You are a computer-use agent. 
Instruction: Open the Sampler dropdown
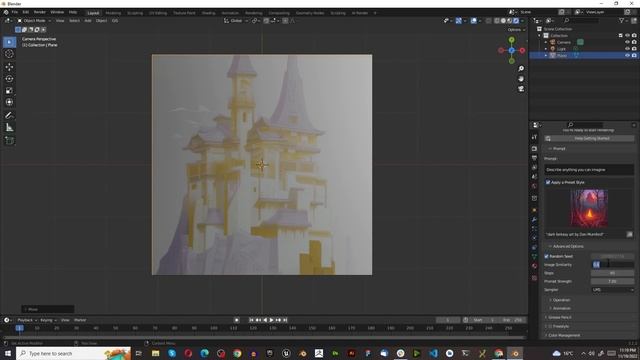click(612, 290)
